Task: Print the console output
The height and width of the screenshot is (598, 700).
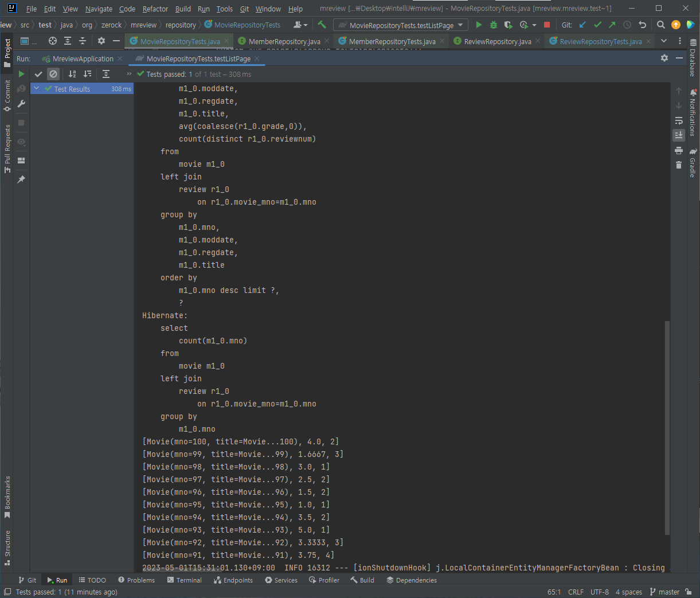Action: pyautogui.click(x=679, y=150)
